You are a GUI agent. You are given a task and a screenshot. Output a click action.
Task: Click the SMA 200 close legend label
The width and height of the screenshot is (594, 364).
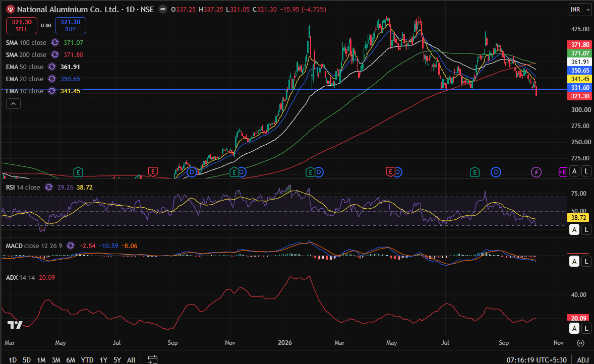pos(26,55)
